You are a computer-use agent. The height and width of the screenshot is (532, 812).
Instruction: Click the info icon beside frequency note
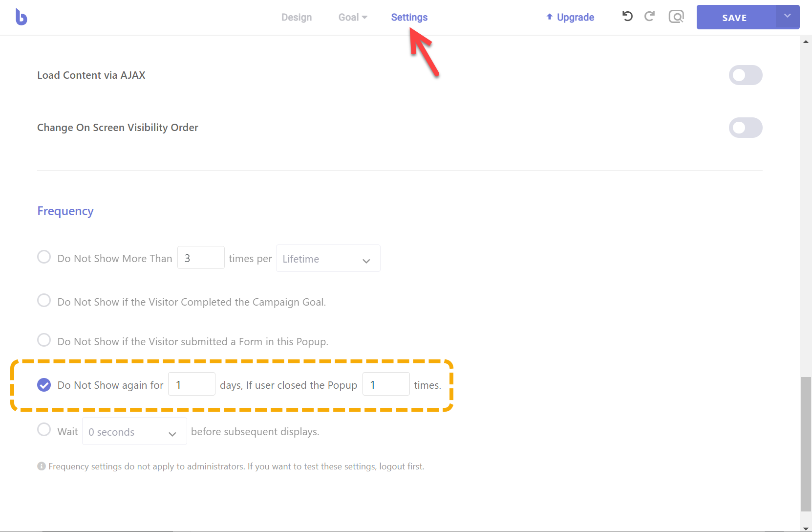[42, 466]
